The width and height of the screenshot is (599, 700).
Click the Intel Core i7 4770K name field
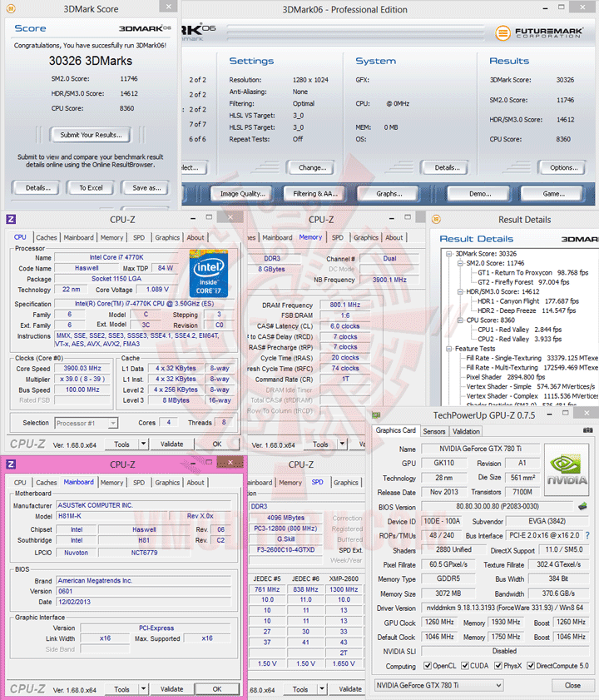point(116,257)
